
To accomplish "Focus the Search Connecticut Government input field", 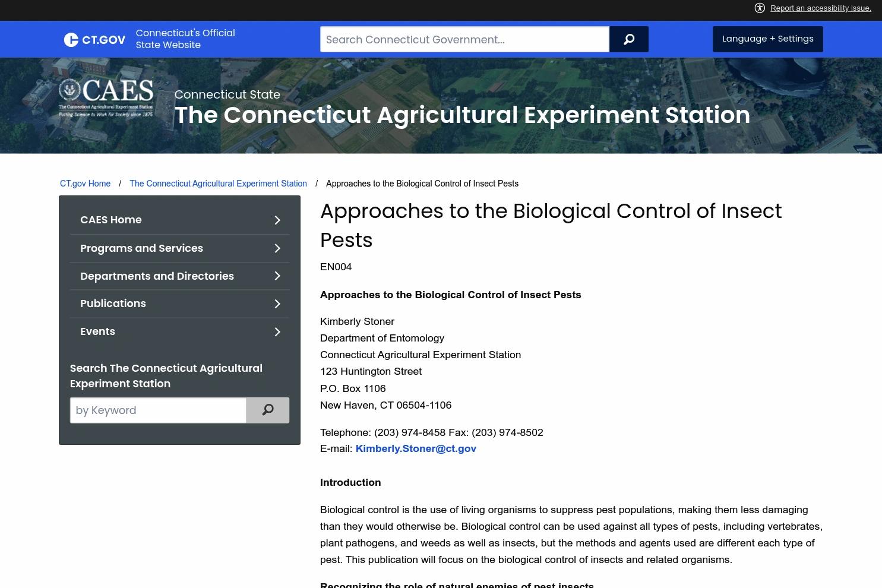I will tap(464, 39).
